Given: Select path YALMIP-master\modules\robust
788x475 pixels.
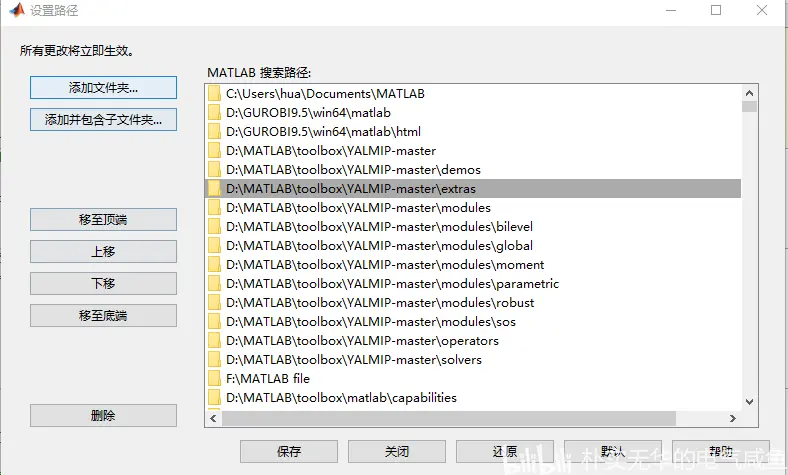Looking at the screenshot, I should click(x=473, y=303).
